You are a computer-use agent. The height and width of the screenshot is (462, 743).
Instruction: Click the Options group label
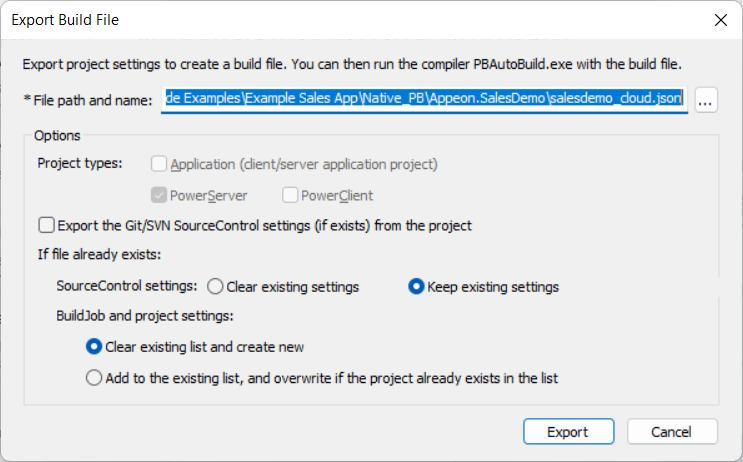click(57, 135)
